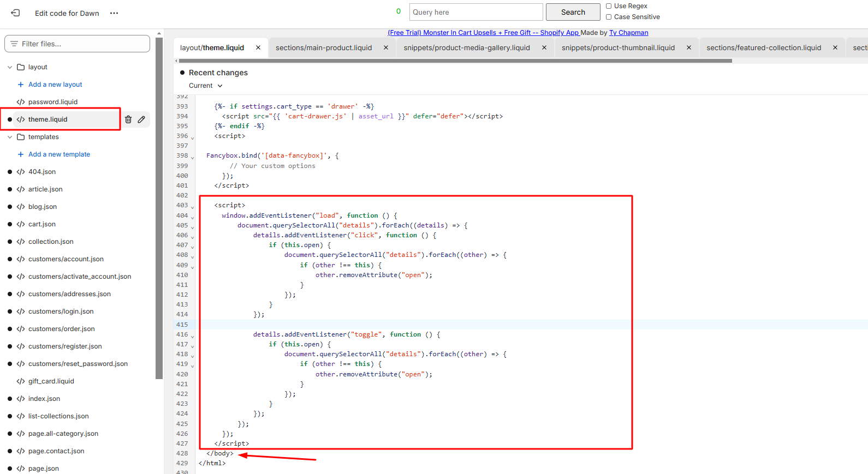This screenshot has height=474, width=868.
Task: Click the plus icon beside Add a new layout
Action: point(21,85)
